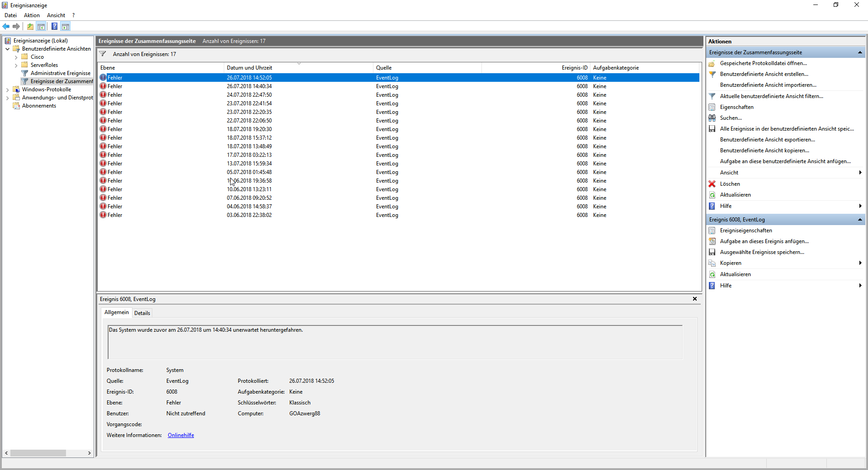Click the binoculars icon next to Suchen
The image size is (868, 470).
click(712, 118)
